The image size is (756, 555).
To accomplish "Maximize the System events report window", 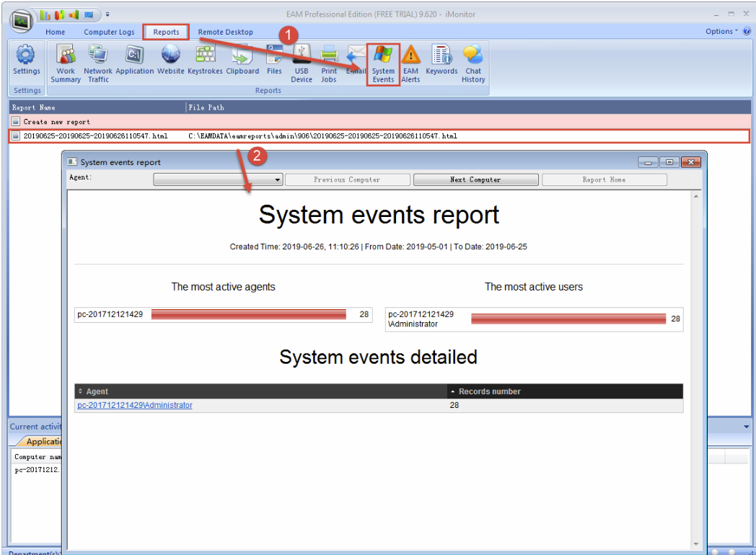I will coord(669,162).
